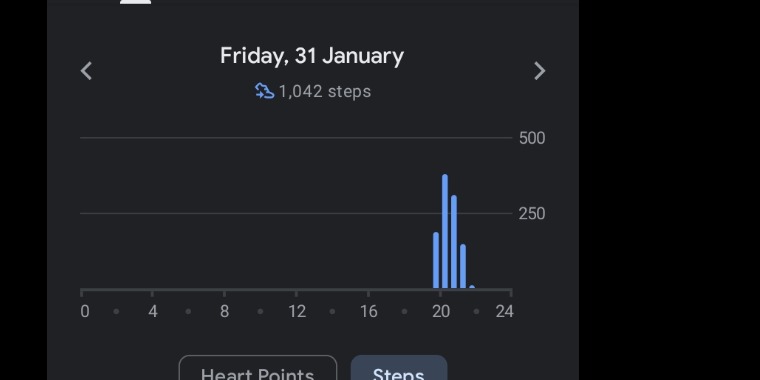Click the 12 hour axis label
The height and width of the screenshot is (380, 760).
[297, 311]
